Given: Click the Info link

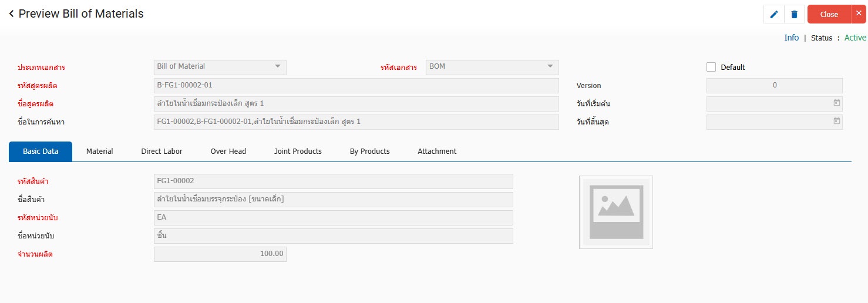Looking at the screenshot, I should [x=791, y=38].
